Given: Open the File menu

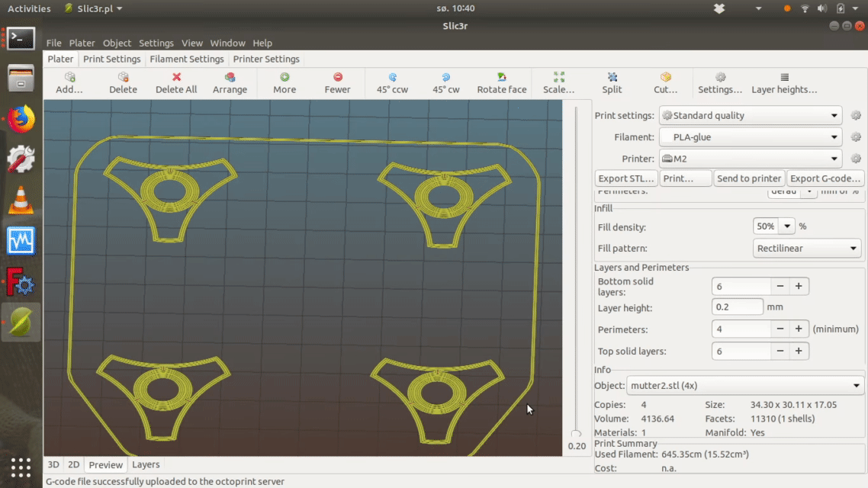Looking at the screenshot, I should click(53, 43).
